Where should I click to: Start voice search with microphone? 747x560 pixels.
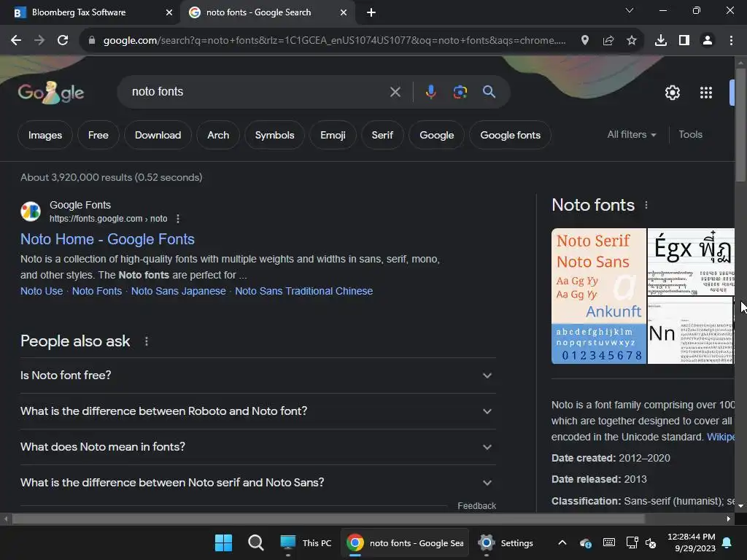[x=430, y=92]
